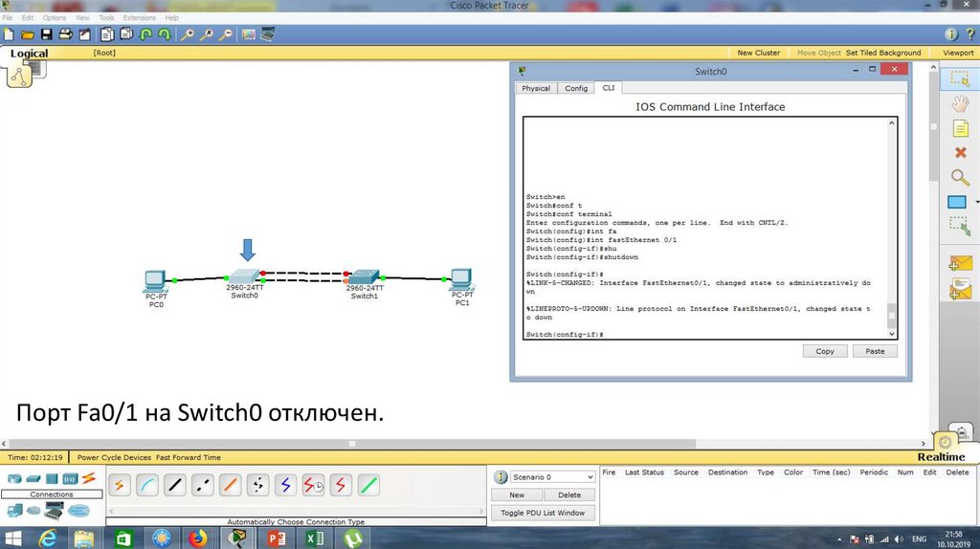980x549 pixels.
Task: Select Routers device category
Action: pos(13,479)
